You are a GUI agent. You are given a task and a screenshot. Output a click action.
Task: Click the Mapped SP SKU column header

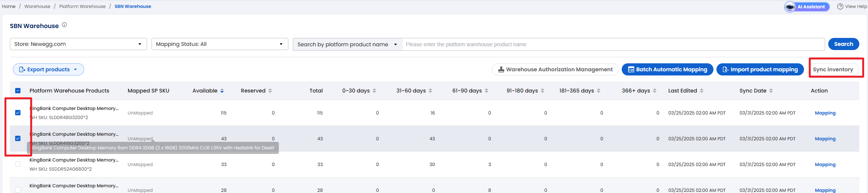pyautogui.click(x=149, y=91)
